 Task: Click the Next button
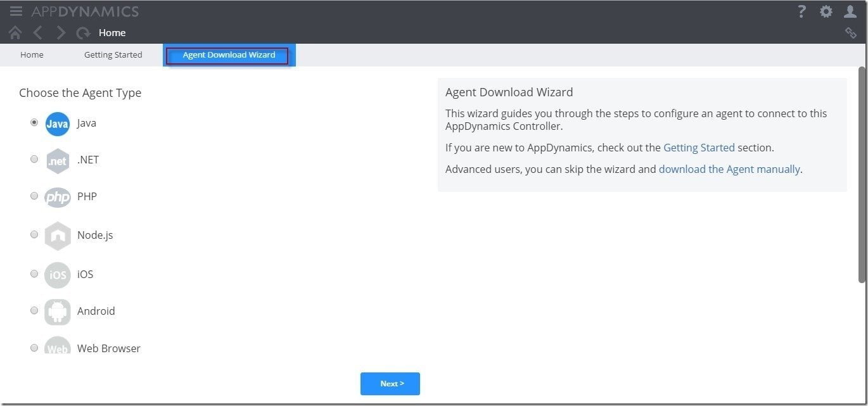pos(390,384)
